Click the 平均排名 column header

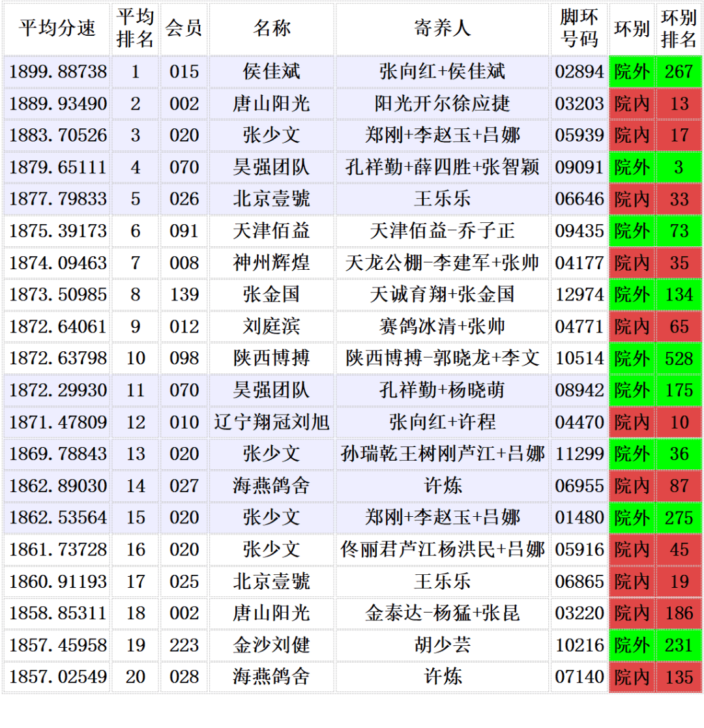pos(135,29)
